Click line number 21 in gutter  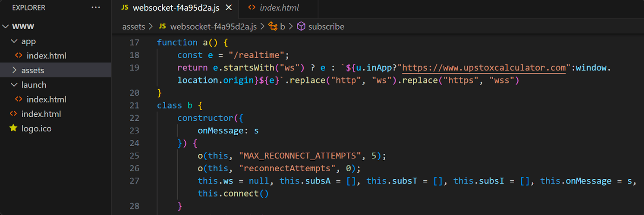click(134, 105)
